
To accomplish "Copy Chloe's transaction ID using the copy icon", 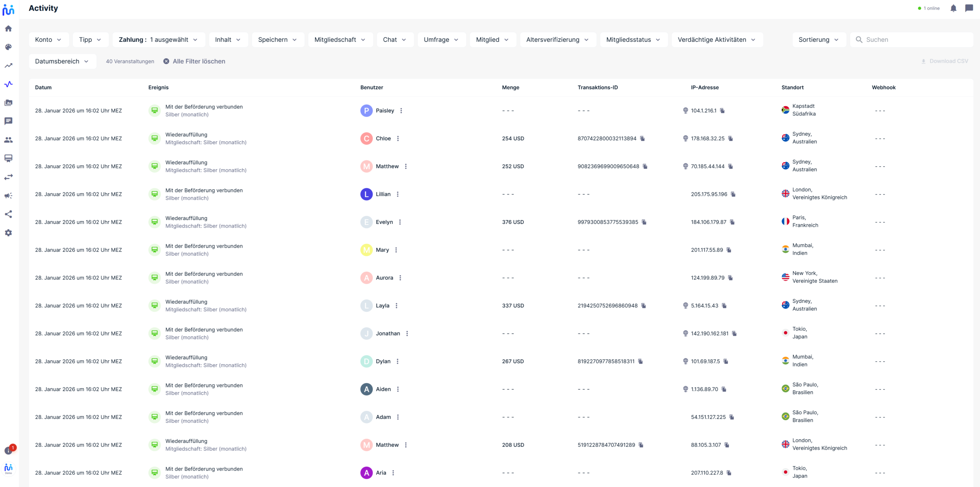I will click(x=642, y=138).
